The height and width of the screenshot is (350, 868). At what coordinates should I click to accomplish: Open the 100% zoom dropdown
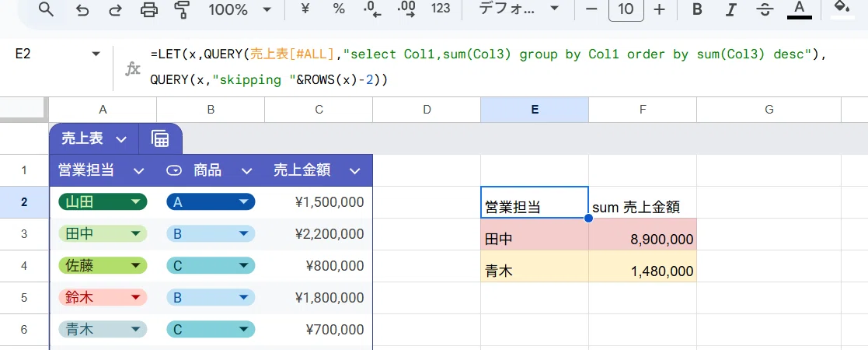239,9
